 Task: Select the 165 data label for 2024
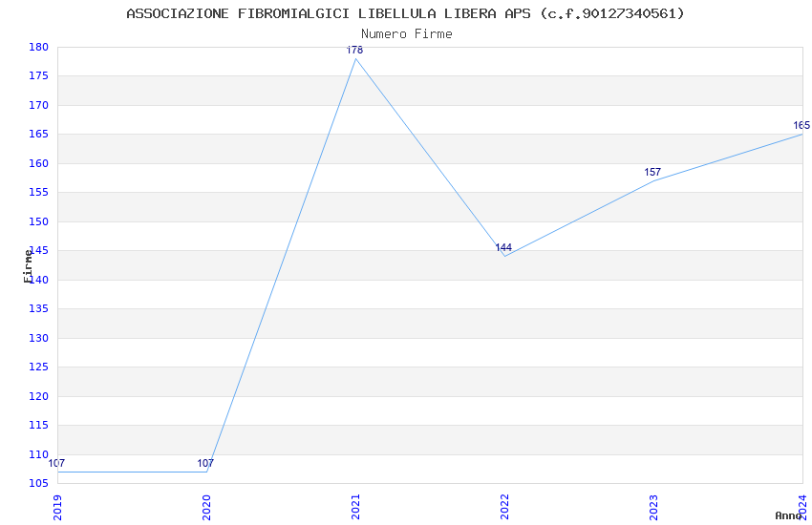click(x=801, y=126)
